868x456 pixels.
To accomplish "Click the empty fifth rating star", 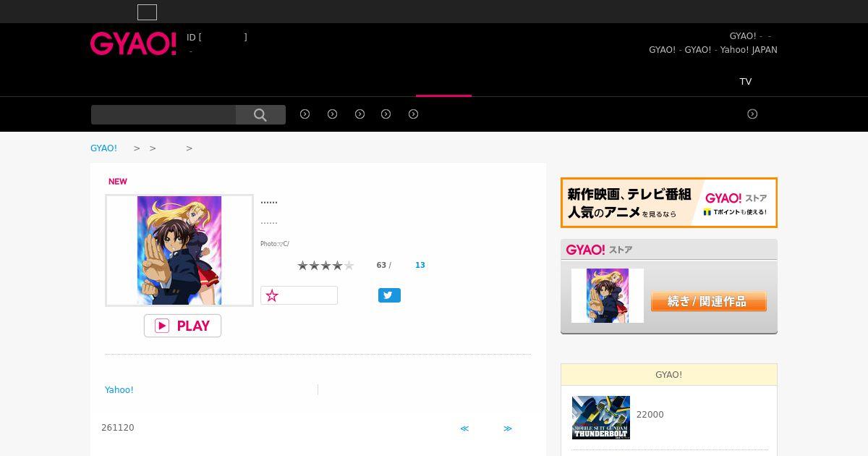I will (349, 266).
